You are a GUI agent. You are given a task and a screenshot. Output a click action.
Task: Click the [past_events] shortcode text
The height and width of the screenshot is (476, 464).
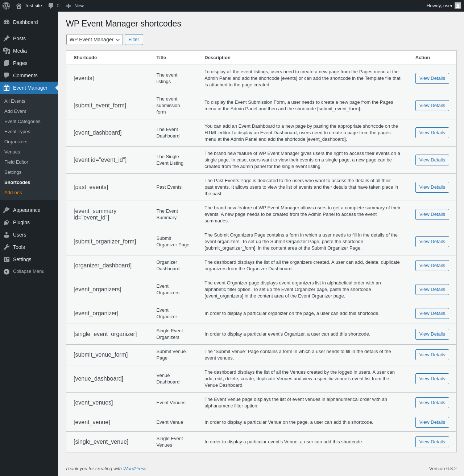[x=91, y=187]
